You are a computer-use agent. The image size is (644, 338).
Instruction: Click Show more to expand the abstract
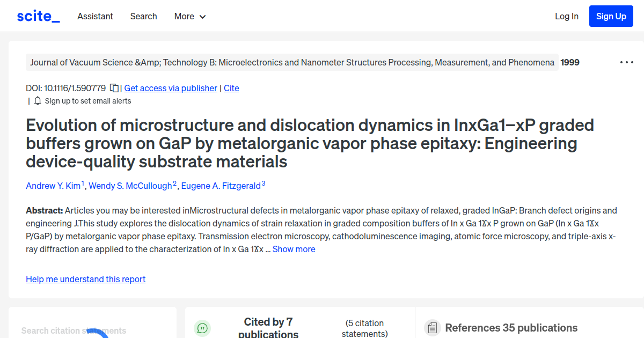click(294, 249)
